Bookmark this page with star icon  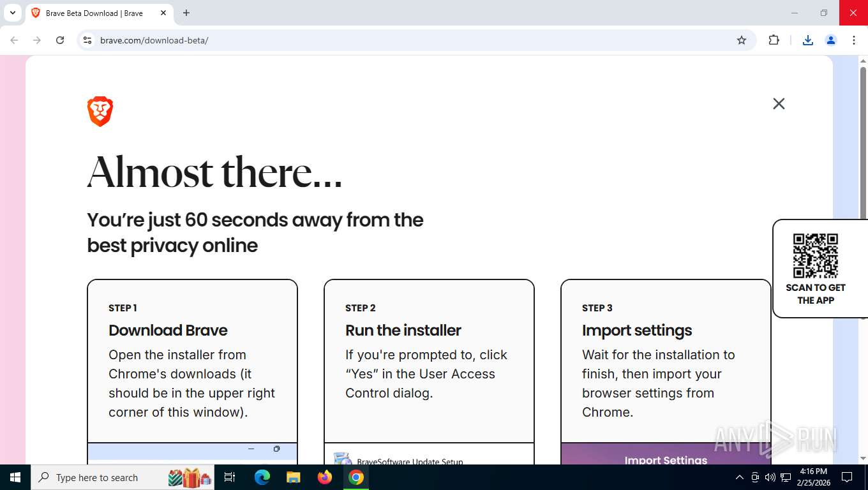(x=742, y=40)
